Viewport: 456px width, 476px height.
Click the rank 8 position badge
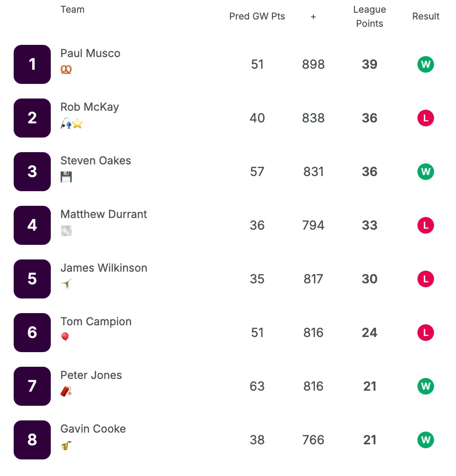[x=32, y=440]
